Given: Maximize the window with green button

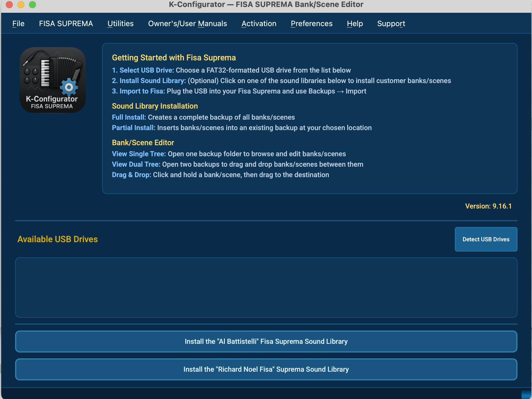Looking at the screenshot, I should pos(32,4).
